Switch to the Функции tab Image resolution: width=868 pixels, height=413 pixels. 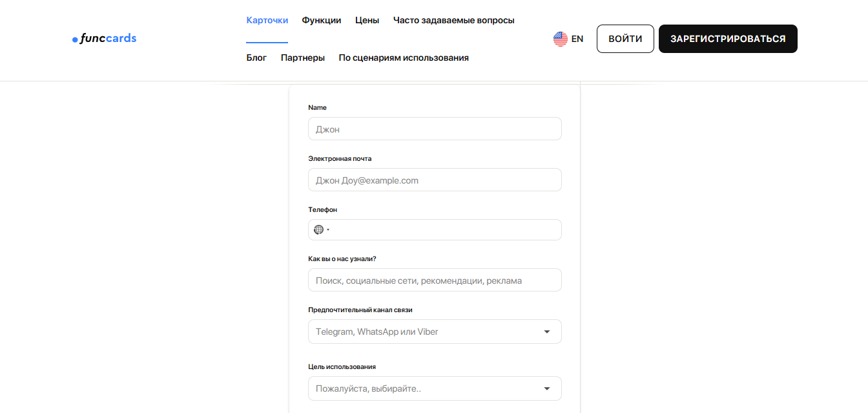point(321,20)
